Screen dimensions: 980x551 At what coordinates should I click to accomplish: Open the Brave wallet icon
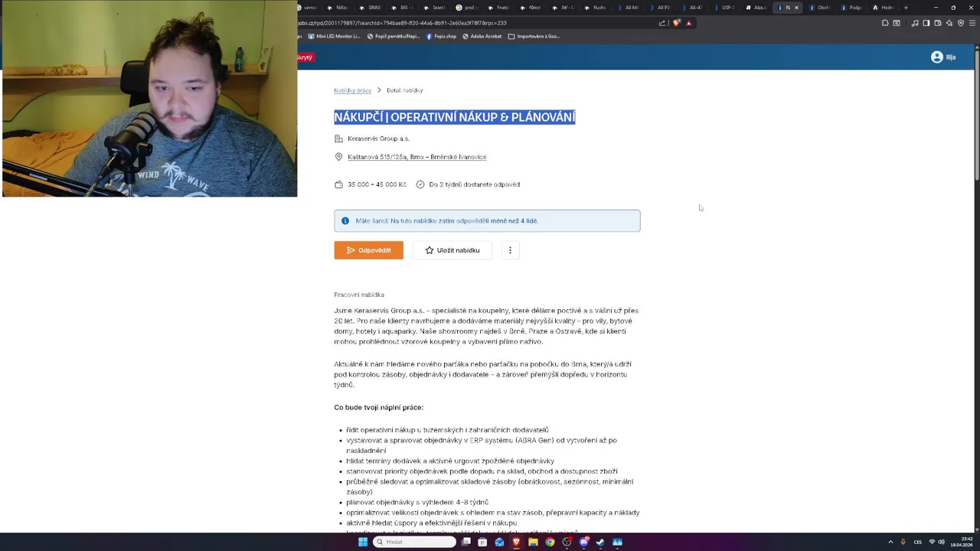click(938, 23)
